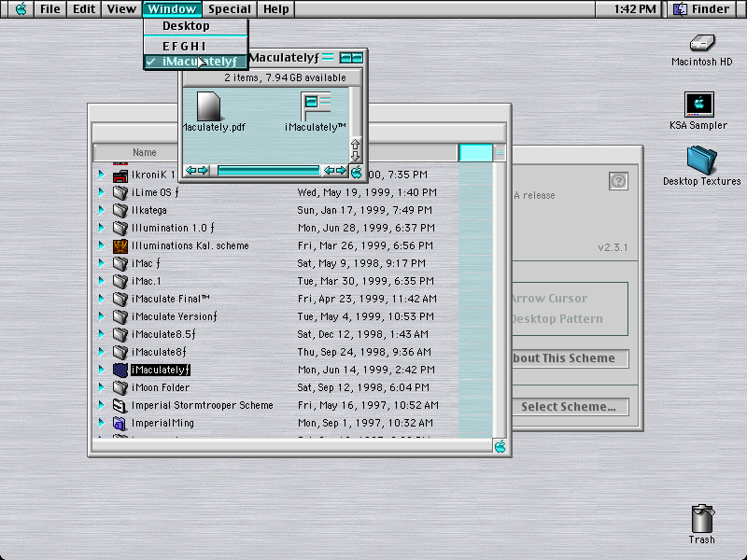
Task: Click the sort order button in list header
Action: (500, 152)
